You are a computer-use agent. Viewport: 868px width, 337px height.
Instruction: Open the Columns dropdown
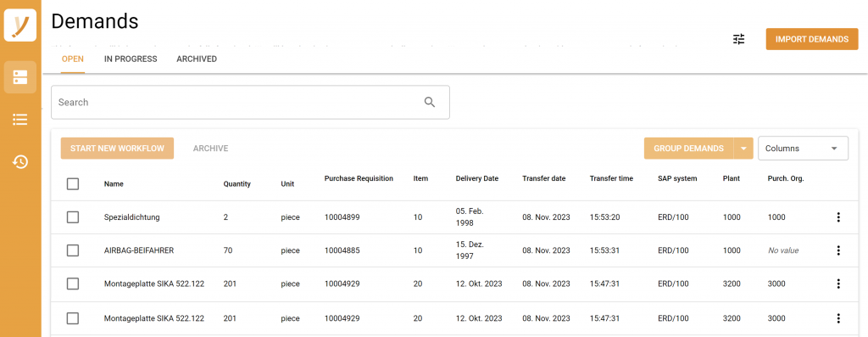[x=803, y=149]
